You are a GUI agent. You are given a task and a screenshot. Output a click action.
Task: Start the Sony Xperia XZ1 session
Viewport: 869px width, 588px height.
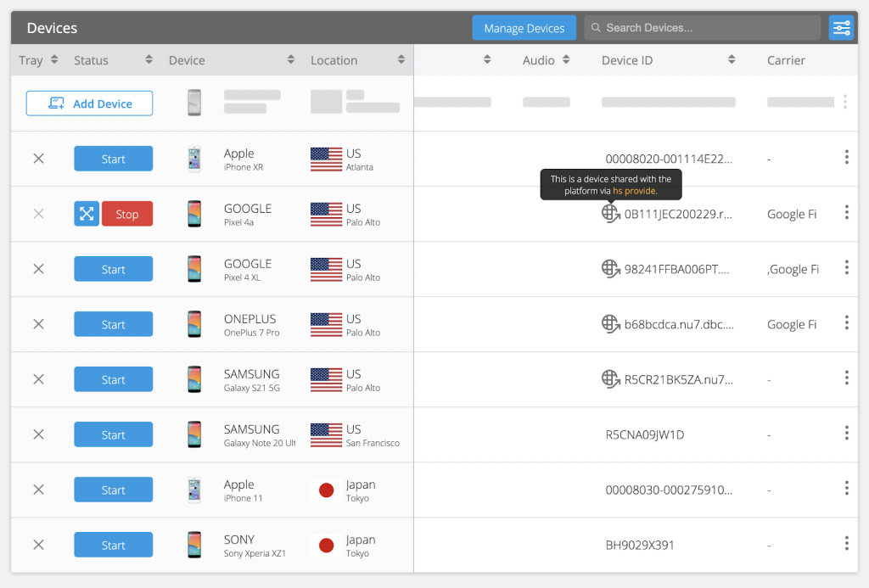coord(113,545)
